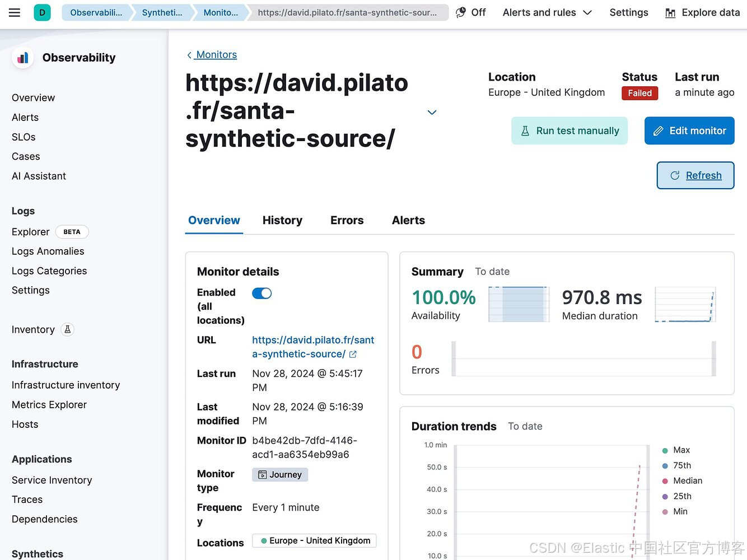Viewport: 747px width, 560px height.
Task: Open Settings in the top header
Action: coord(628,12)
